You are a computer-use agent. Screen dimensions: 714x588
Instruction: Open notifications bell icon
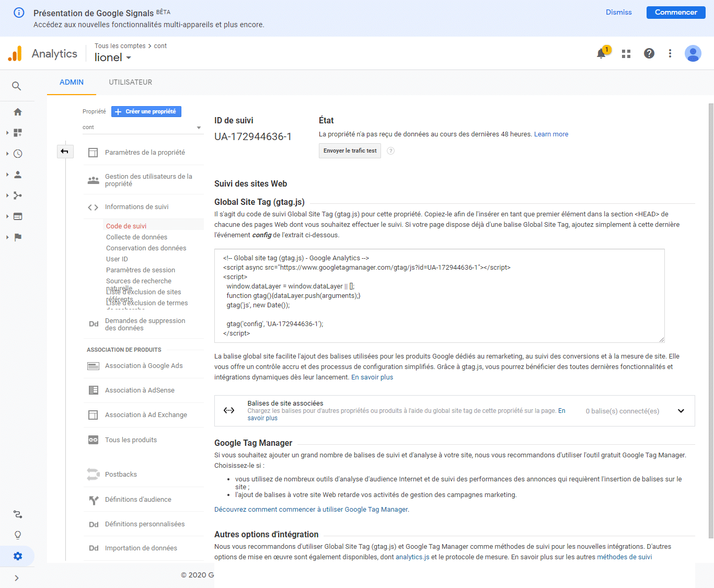tap(601, 53)
